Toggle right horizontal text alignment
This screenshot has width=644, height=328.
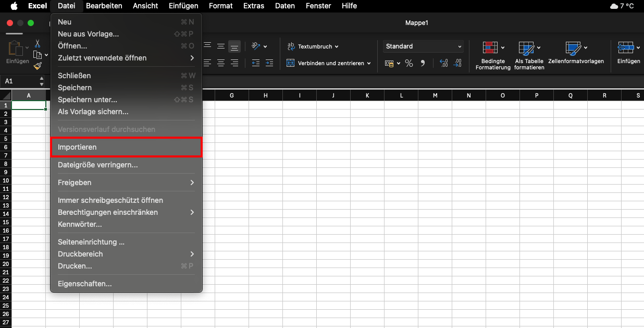coord(234,63)
